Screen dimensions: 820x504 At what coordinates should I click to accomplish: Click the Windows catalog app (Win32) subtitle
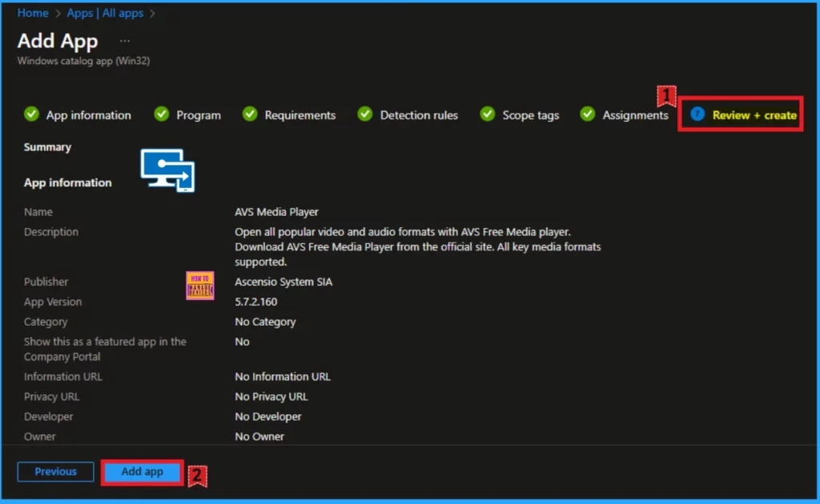pyautogui.click(x=83, y=61)
